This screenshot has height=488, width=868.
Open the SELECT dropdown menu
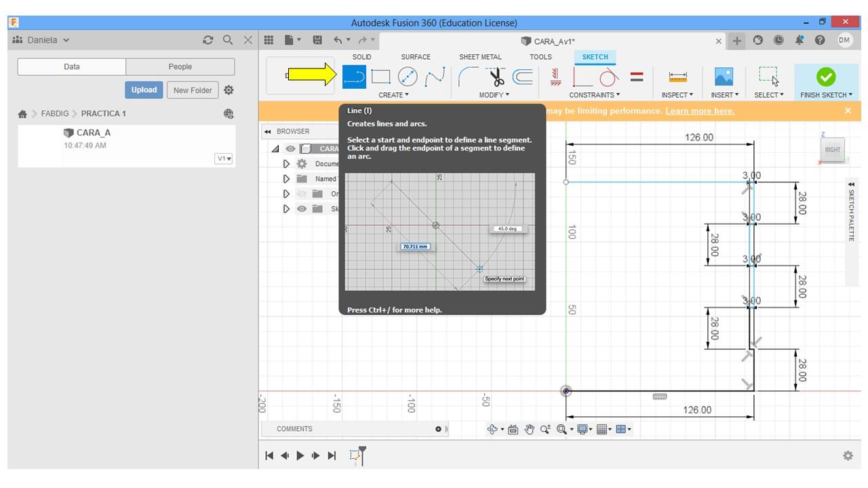(x=768, y=95)
